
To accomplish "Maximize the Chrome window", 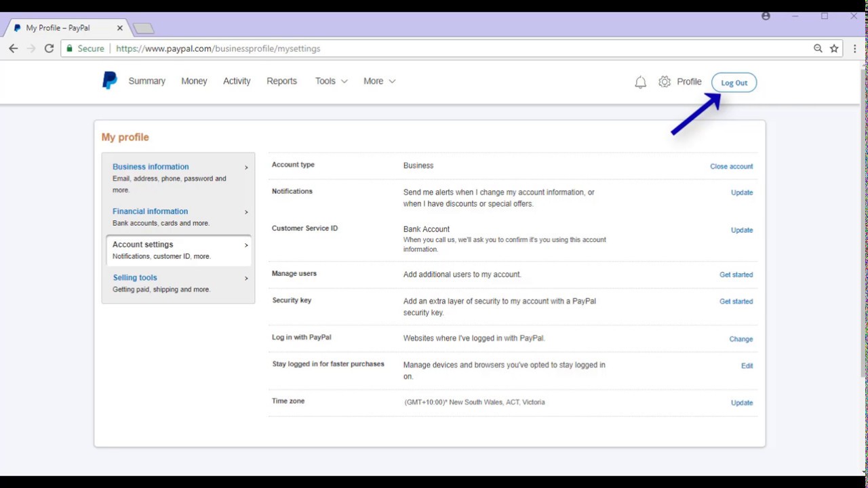I will pyautogui.click(x=825, y=16).
